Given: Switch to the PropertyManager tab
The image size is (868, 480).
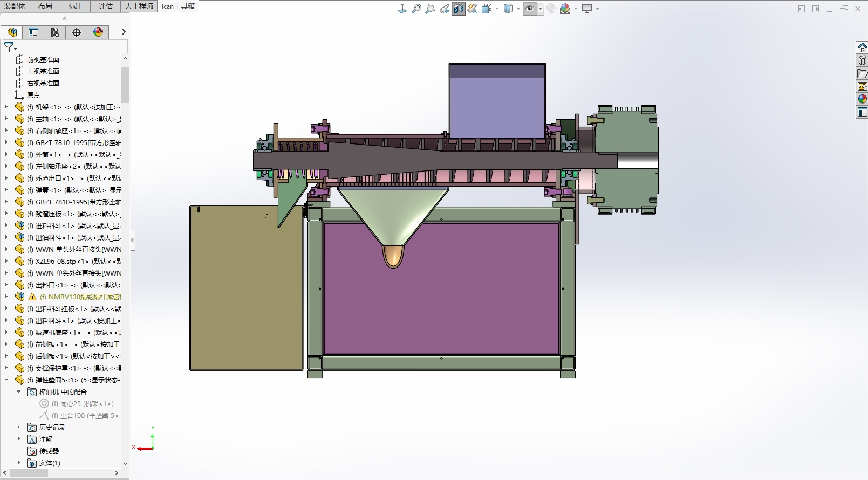Looking at the screenshot, I should click(33, 32).
